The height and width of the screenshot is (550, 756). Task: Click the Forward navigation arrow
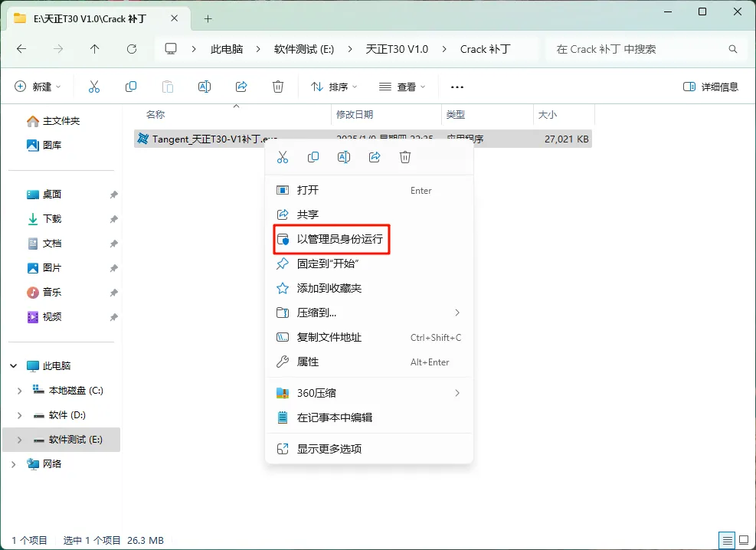tap(58, 49)
